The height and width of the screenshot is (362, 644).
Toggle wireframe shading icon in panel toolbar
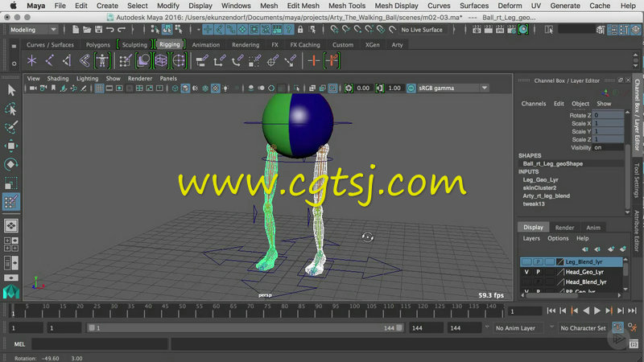pos(175,88)
